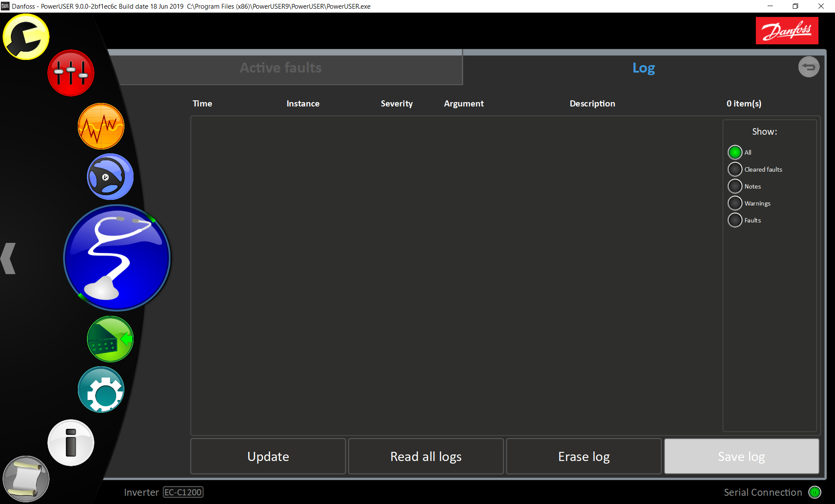The height and width of the screenshot is (504, 835).
Task: Click the Erase log button
Action: [x=583, y=456]
